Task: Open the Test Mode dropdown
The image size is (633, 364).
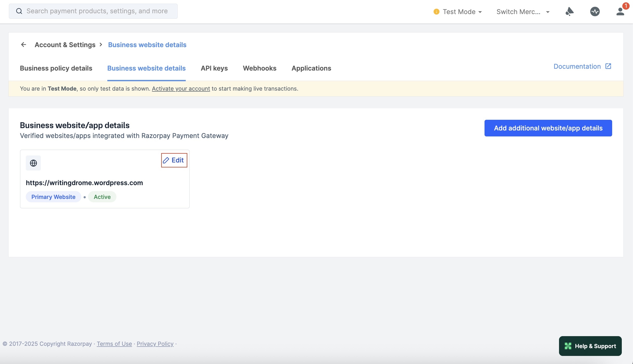Action: tap(458, 12)
